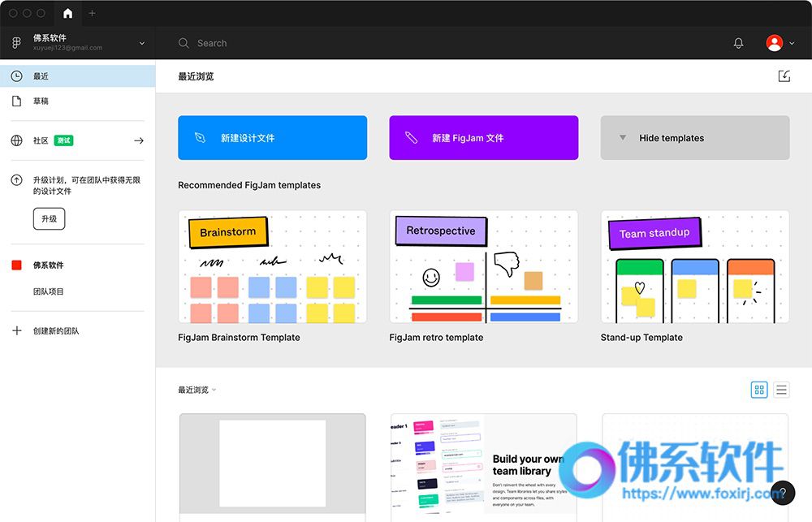Click the Figma logo in sidebar header
Viewport: 812px width, 522px height.
point(16,43)
